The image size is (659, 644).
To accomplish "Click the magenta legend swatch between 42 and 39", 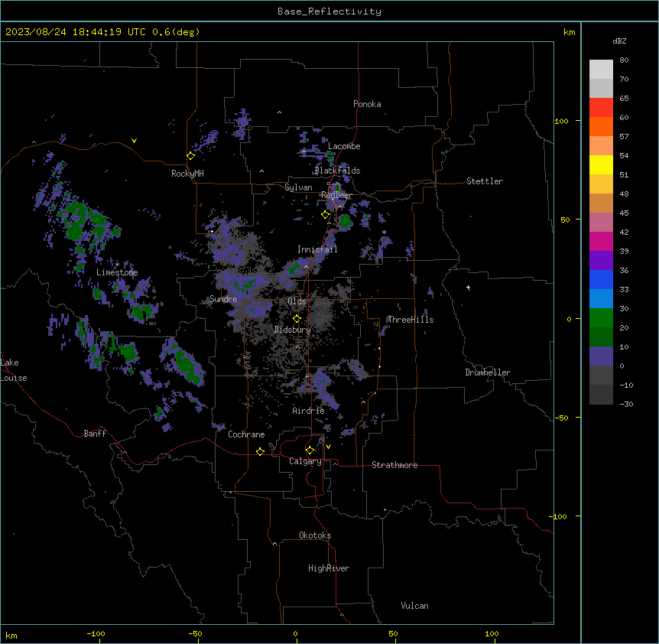I will point(601,241).
